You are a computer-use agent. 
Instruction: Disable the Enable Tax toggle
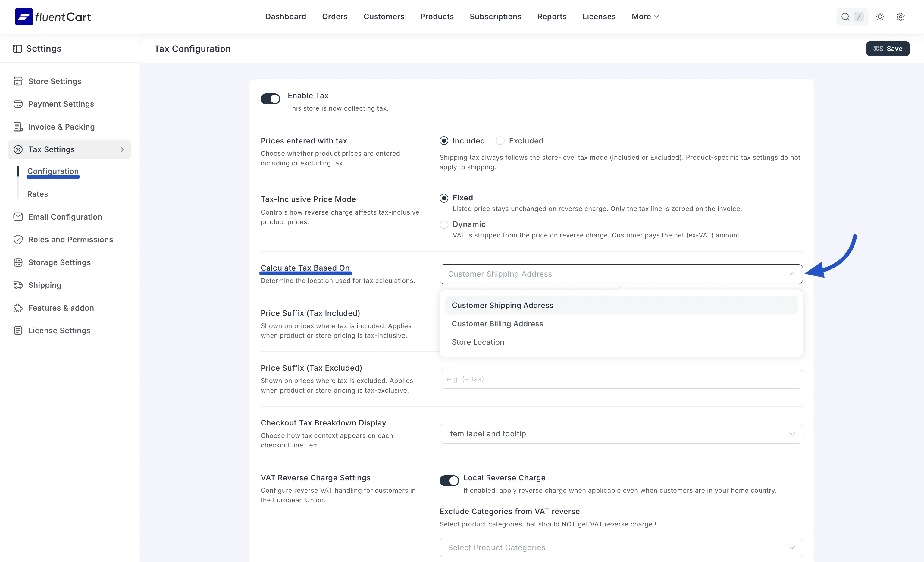pyautogui.click(x=270, y=99)
